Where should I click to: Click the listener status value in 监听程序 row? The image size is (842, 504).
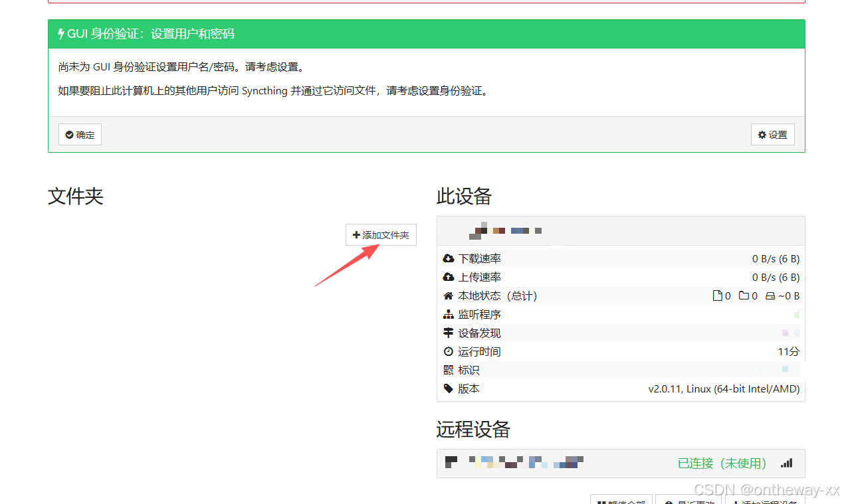tap(796, 314)
